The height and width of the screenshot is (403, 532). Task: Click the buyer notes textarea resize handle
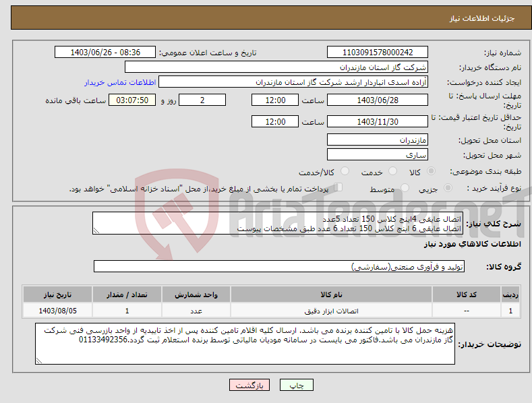pos(39,361)
